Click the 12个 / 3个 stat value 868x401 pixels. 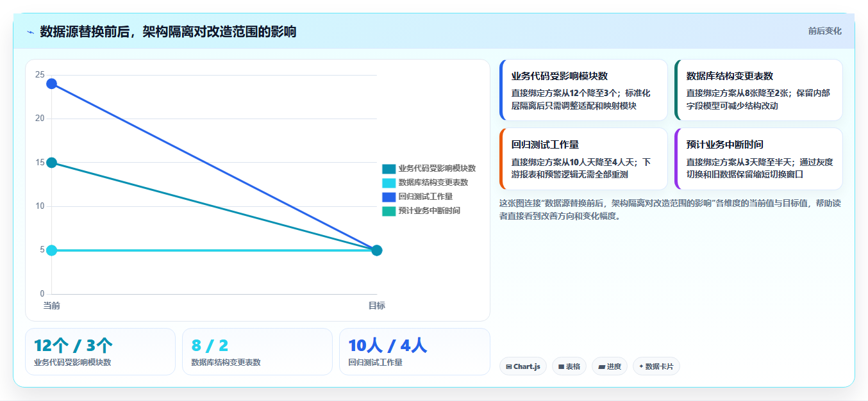pyautogui.click(x=73, y=346)
